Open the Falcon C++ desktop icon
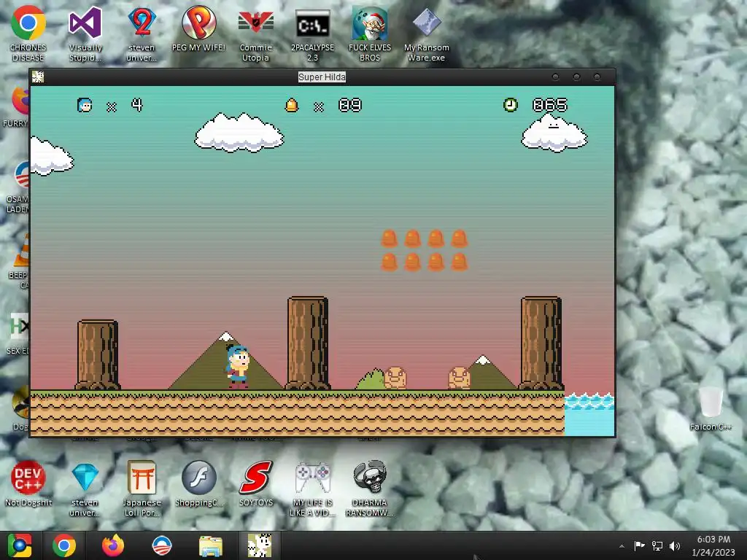The image size is (747, 560). (711, 408)
